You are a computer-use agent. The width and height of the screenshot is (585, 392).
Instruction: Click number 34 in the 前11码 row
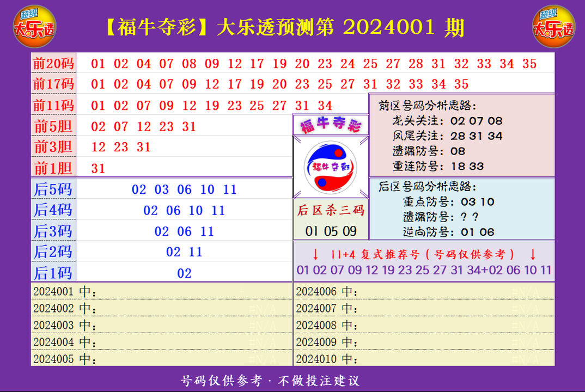click(x=325, y=106)
